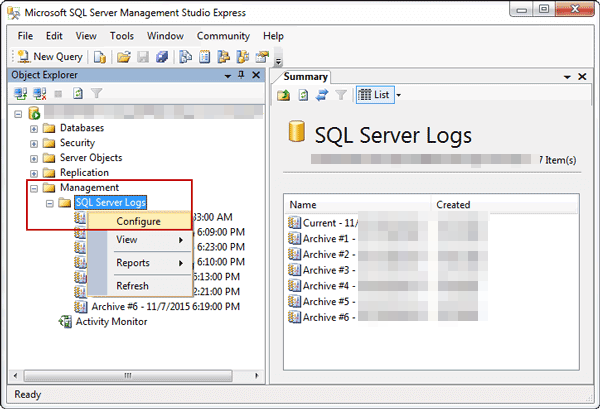
Task: Click right arrow of horizontal scrollbar
Action: click(257, 375)
